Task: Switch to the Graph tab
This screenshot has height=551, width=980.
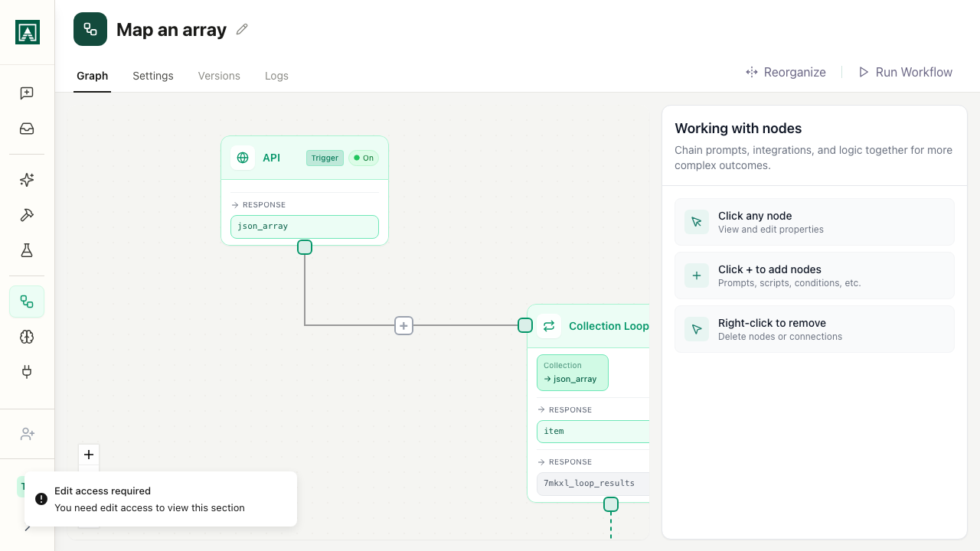Action: (x=92, y=76)
